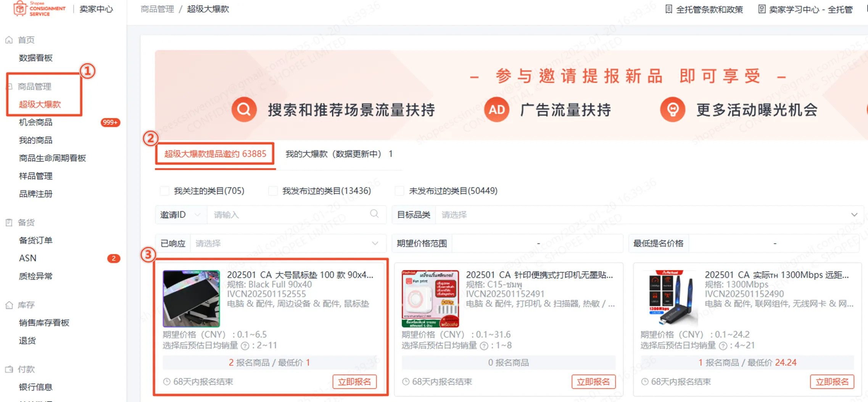Click 立即报名 on the mouse pad product
Screen dimensions: 868x402
click(x=354, y=381)
